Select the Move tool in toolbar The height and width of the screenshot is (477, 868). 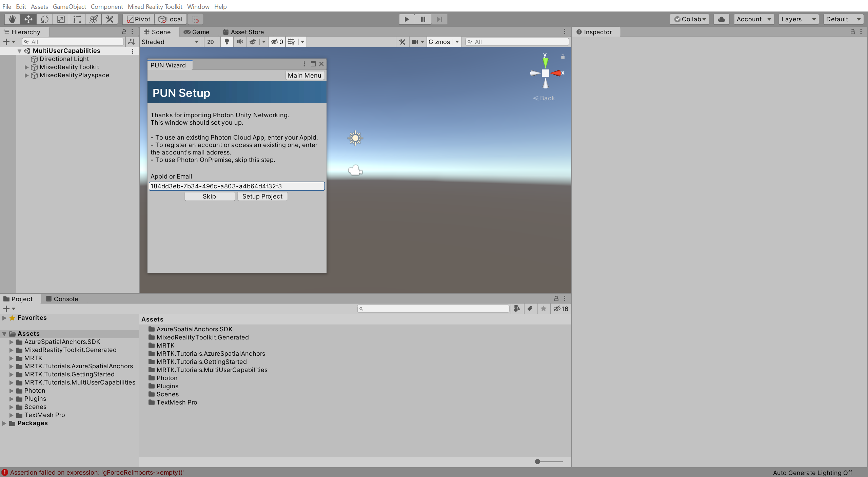27,19
